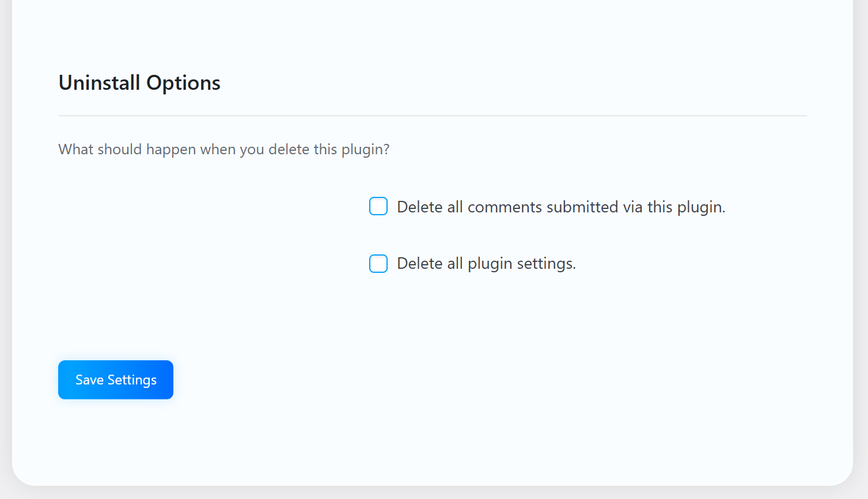This screenshot has height=499, width=868.
Task: Enable the delete all comments checkbox
Action: 378,206
